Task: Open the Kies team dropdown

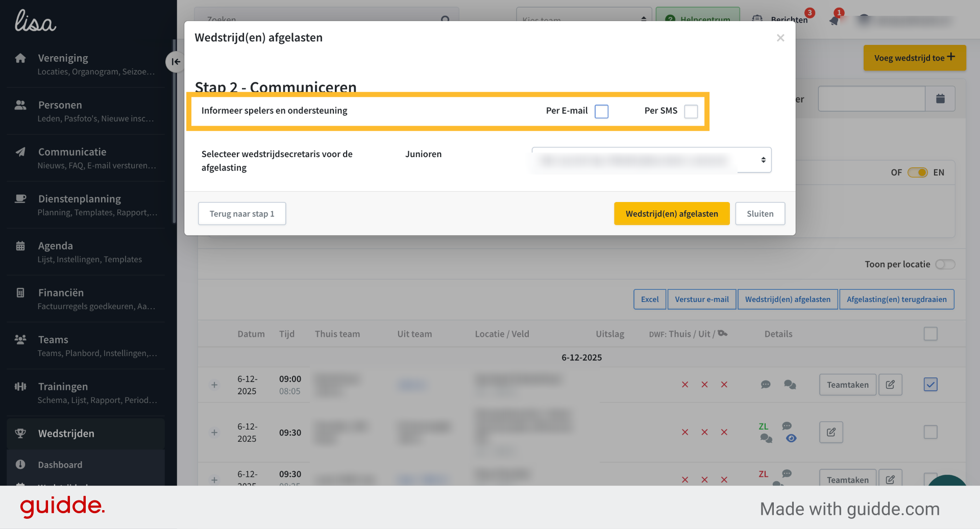Action: 584,19
